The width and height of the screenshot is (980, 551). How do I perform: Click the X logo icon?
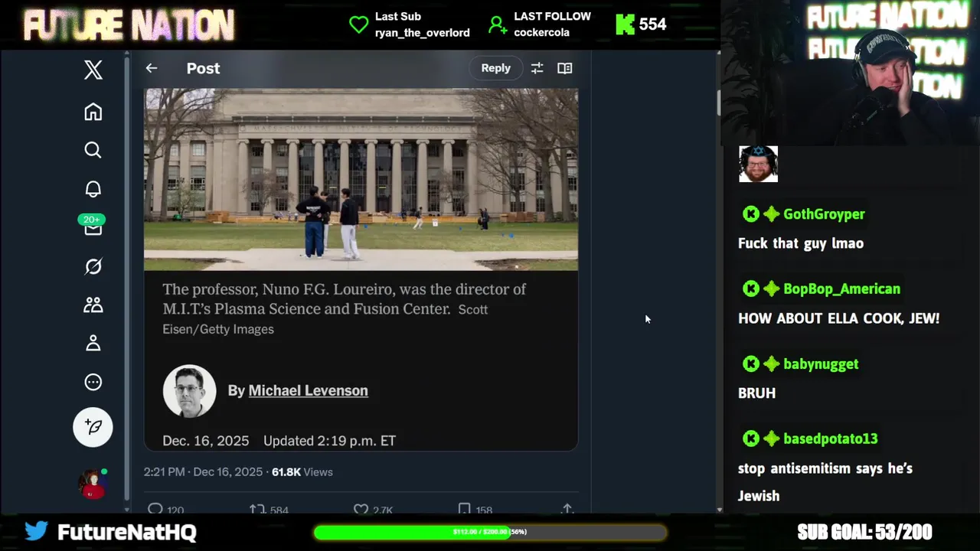pos(93,70)
